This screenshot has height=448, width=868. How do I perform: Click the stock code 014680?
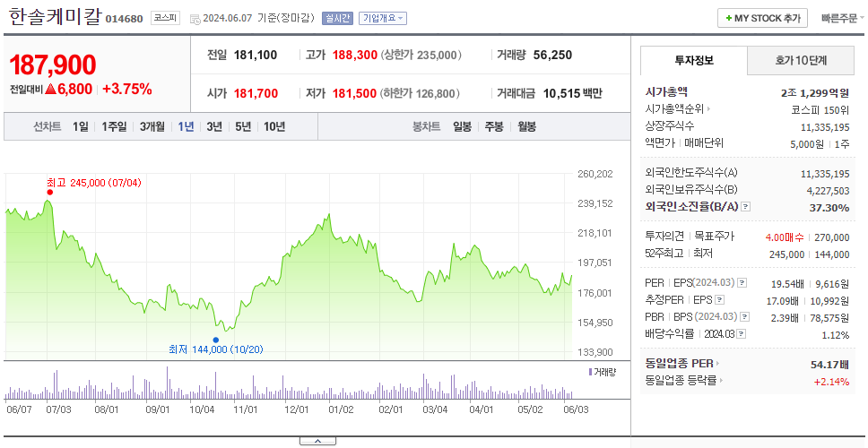[x=124, y=19]
